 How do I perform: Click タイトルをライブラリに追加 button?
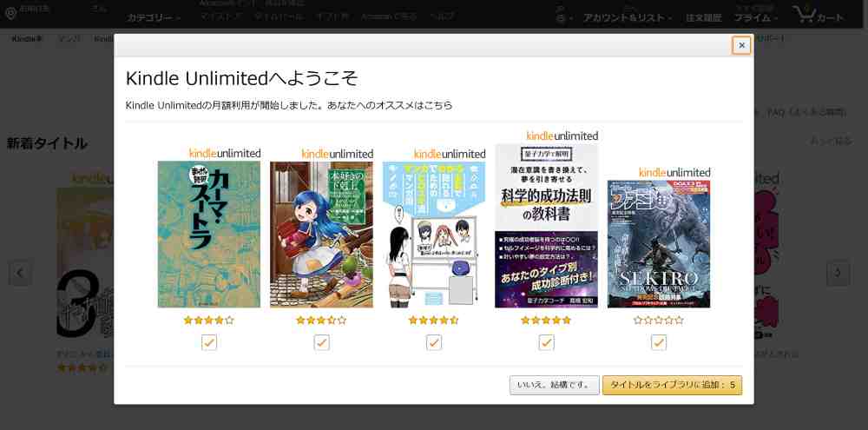tap(672, 385)
